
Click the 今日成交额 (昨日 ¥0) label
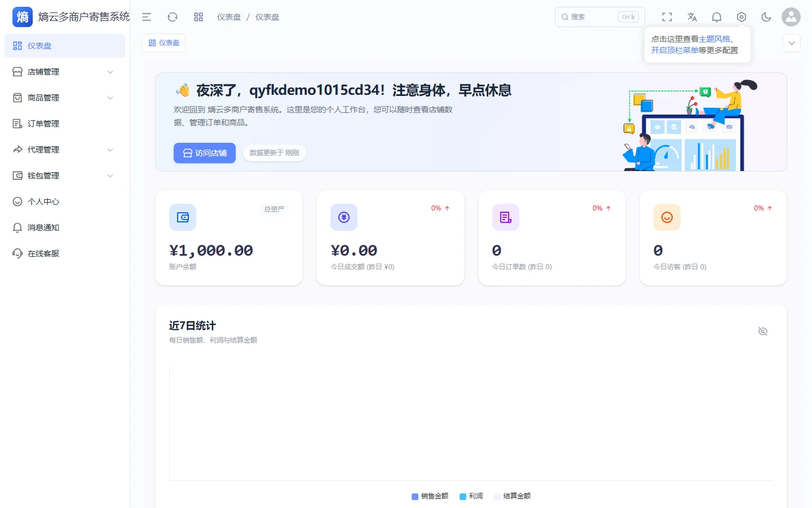point(363,267)
